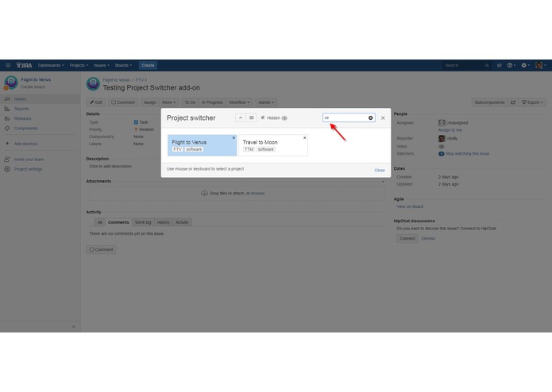This screenshot has width=552, height=392.
Task: Click the Assign button
Action: (149, 102)
